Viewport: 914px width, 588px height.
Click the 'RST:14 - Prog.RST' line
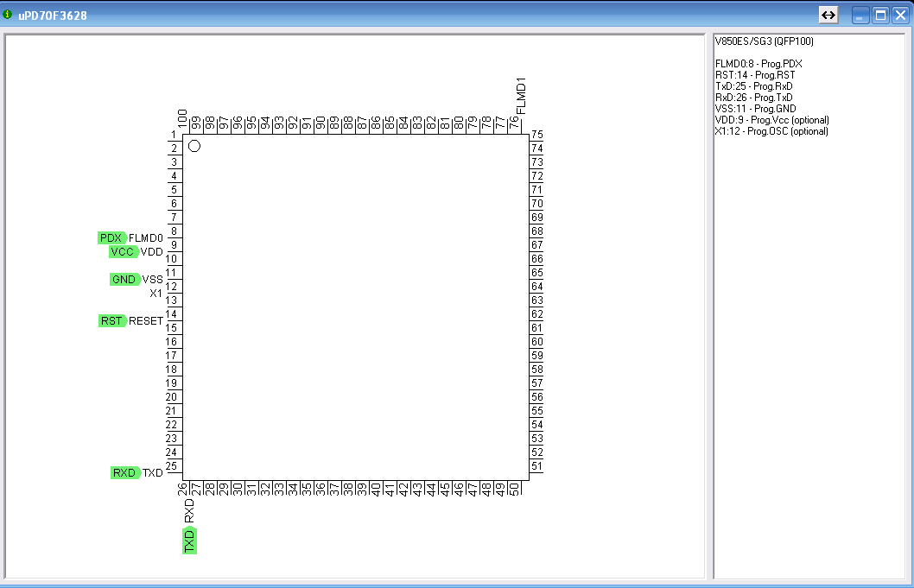coord(755,75)
